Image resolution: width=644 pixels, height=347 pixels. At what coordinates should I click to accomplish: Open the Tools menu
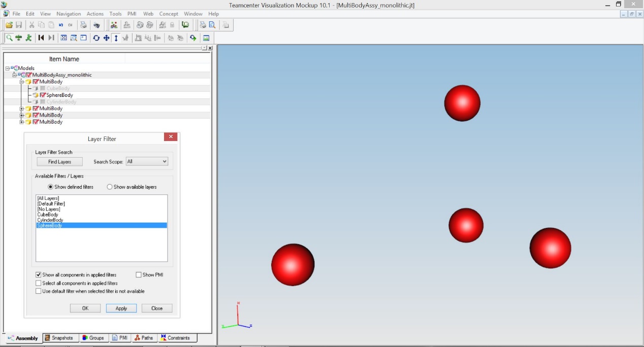tap(115, 14)
